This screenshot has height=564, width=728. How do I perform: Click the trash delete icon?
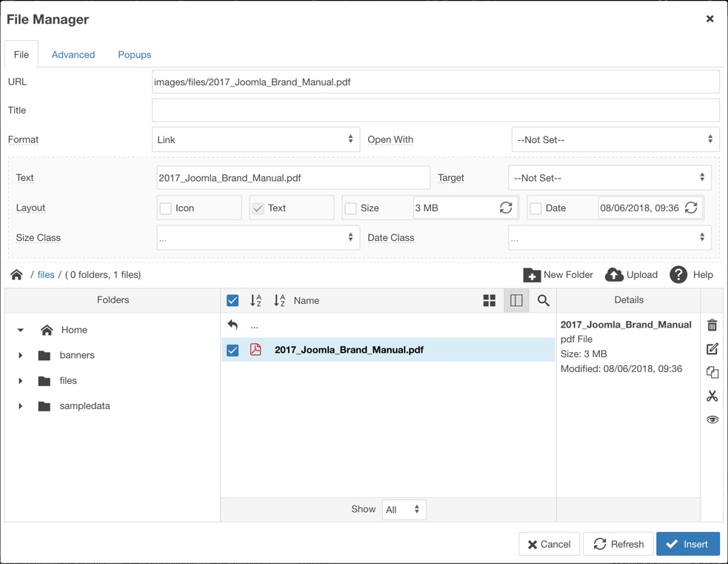click(712, 325)
